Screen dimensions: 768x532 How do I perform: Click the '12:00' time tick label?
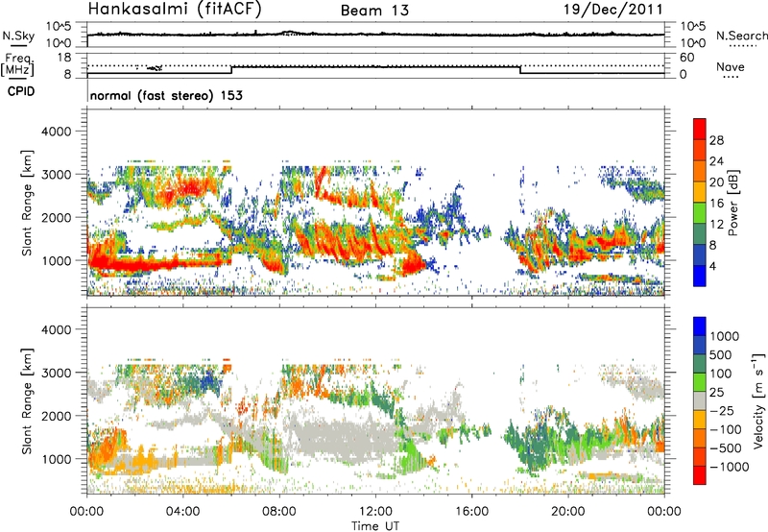coord(375,512)
